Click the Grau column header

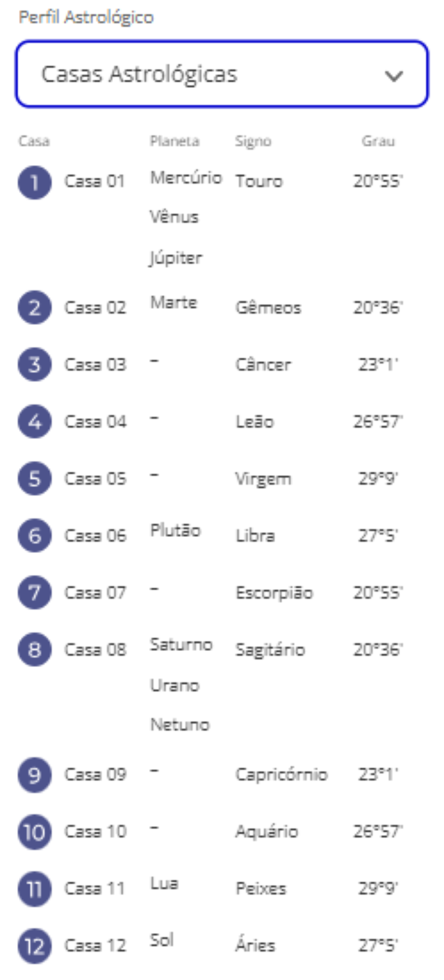[x=378, y=141]
